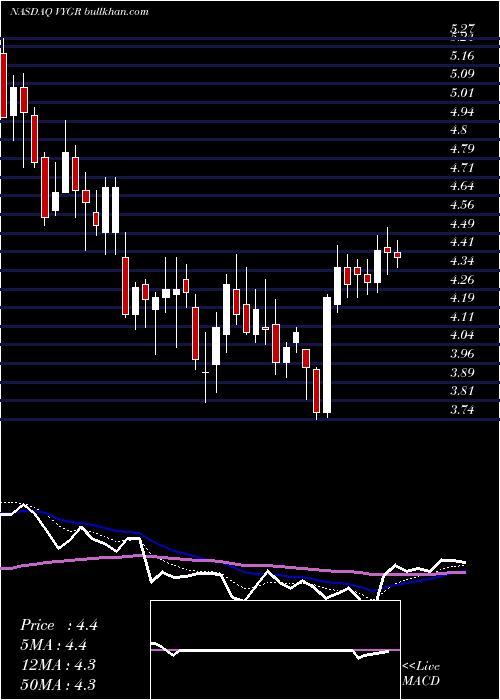
Task: Click the "<<Live MACD" label
Action: pos(421,674)
